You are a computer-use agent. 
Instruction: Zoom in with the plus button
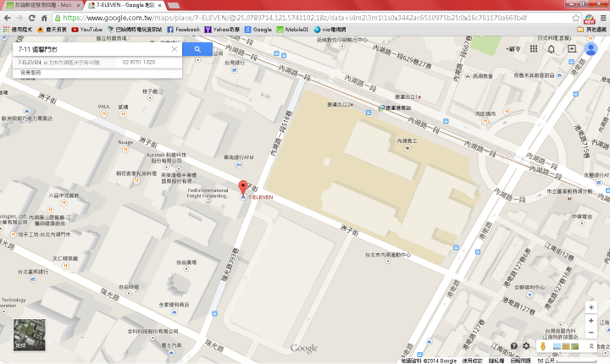(591, 321)
